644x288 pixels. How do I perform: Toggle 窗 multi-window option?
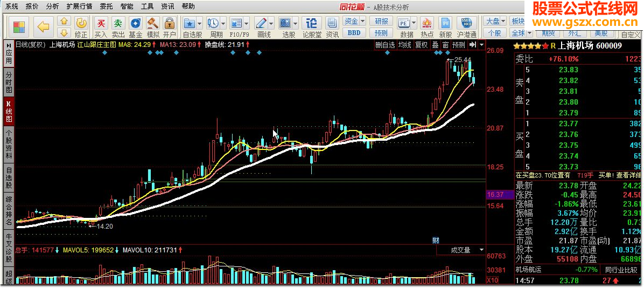[x=445, y=45]
